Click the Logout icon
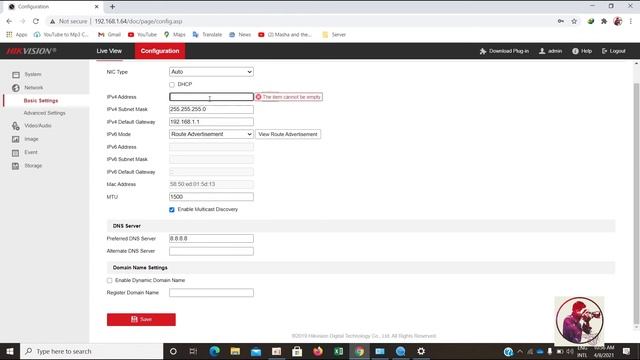 click(x=604, y=51)
